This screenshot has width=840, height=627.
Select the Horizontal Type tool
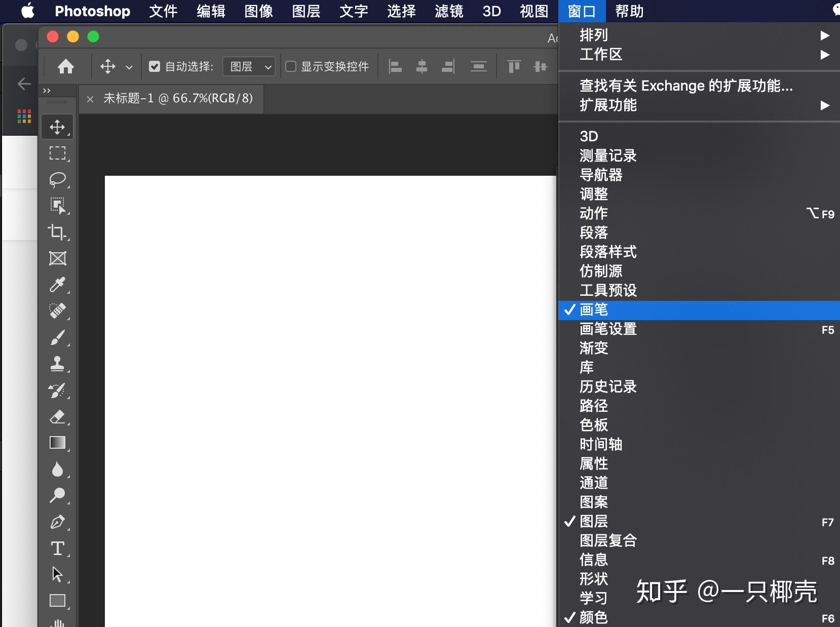58,548
